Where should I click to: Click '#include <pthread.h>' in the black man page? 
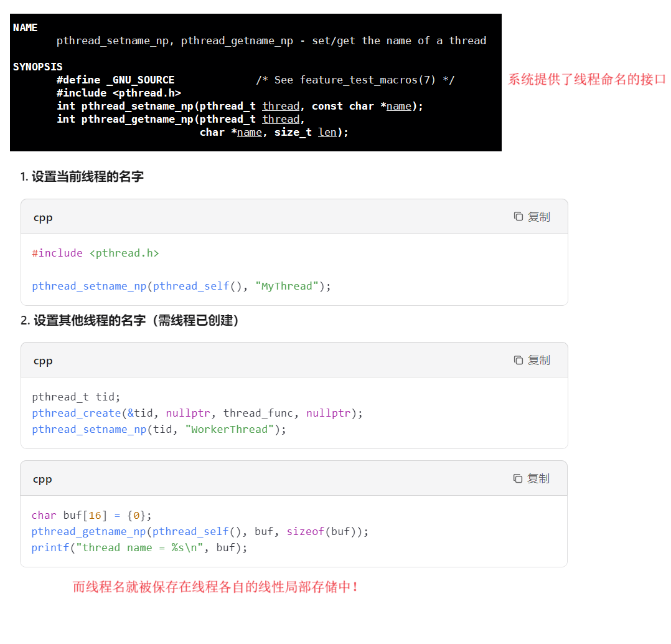[119, 93]
